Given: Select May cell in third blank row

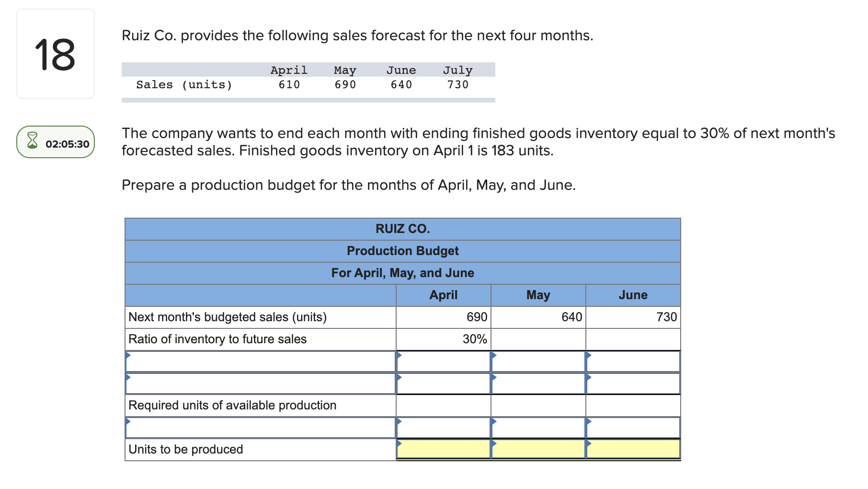Looking at the screenshot, I should coord(538,428).
